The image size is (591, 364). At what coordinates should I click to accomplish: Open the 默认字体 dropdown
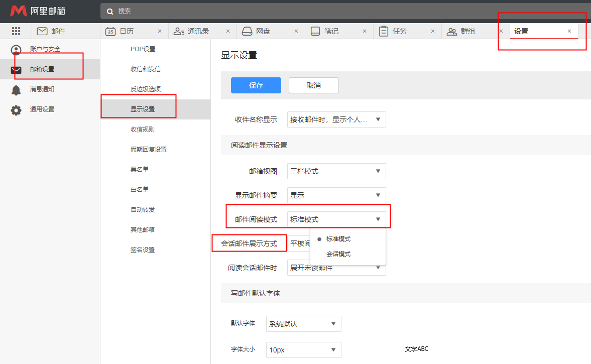point(303,324)
